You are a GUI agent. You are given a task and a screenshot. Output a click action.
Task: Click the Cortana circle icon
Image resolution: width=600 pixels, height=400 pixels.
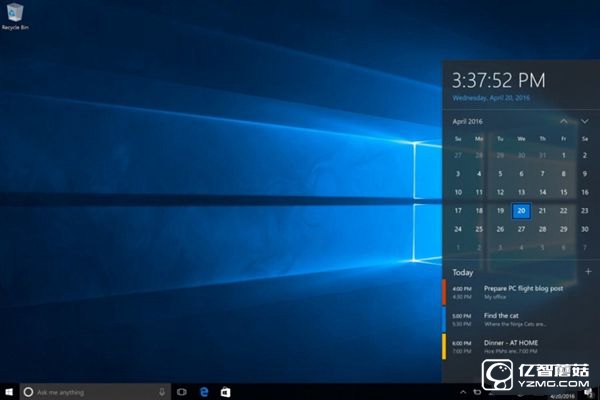pyautogui.click(x=28, y=392)
